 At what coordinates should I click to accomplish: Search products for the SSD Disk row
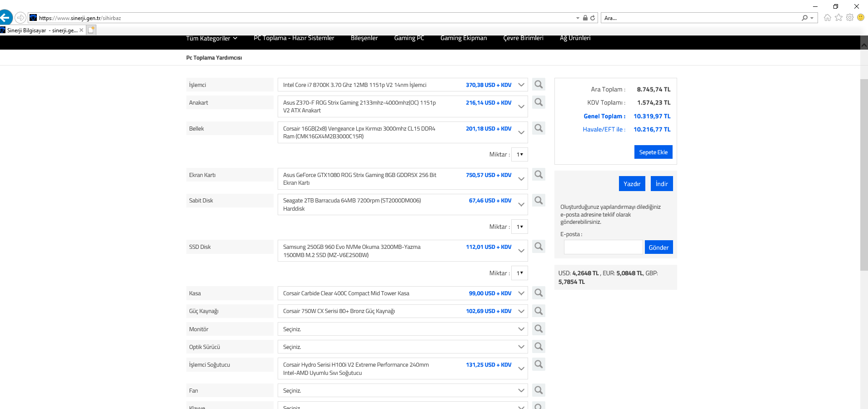[x=539, y=247]
